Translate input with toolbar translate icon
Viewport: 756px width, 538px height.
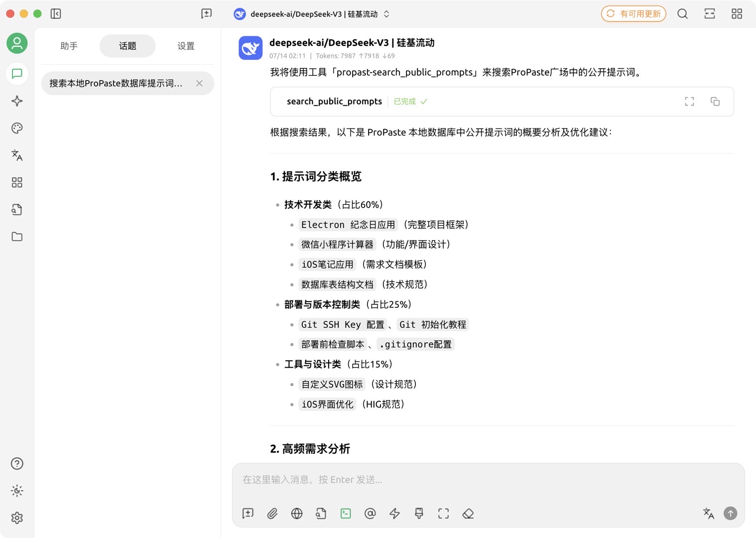(x=709, y=514)
